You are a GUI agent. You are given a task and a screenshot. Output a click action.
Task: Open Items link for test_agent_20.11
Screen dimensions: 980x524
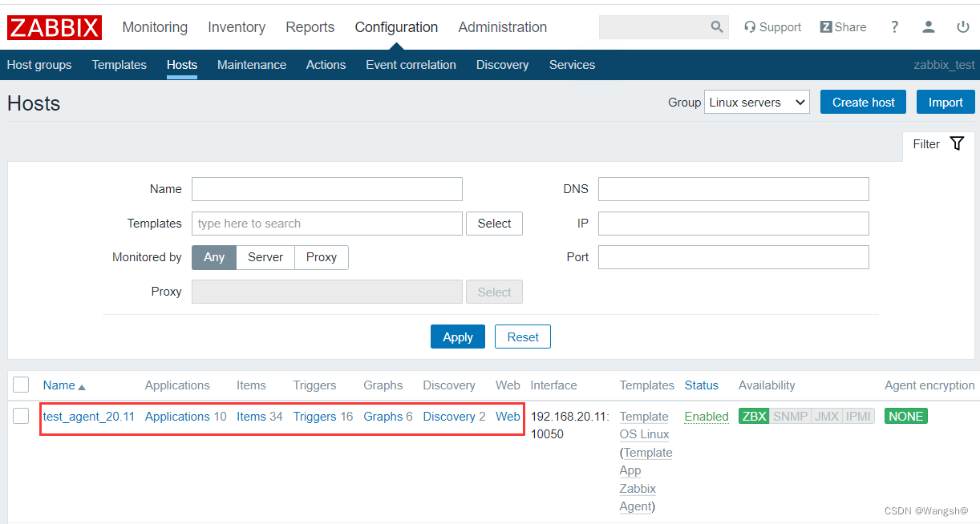251,417
